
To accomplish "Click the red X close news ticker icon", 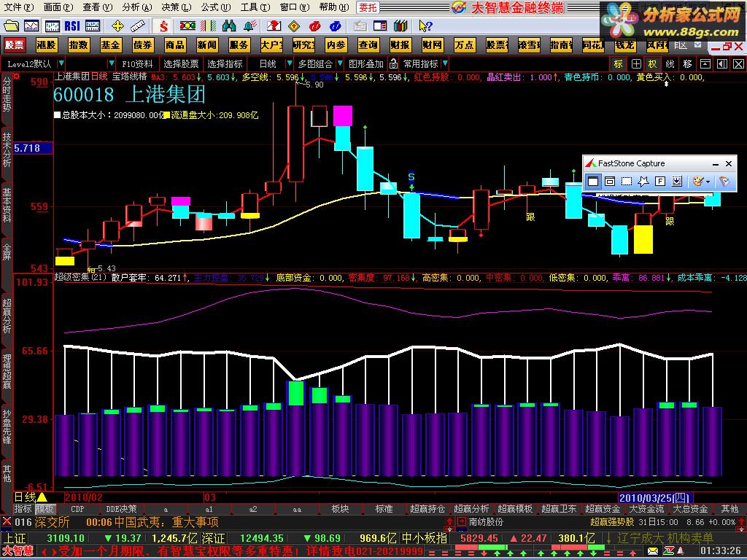I will point(7,521).
